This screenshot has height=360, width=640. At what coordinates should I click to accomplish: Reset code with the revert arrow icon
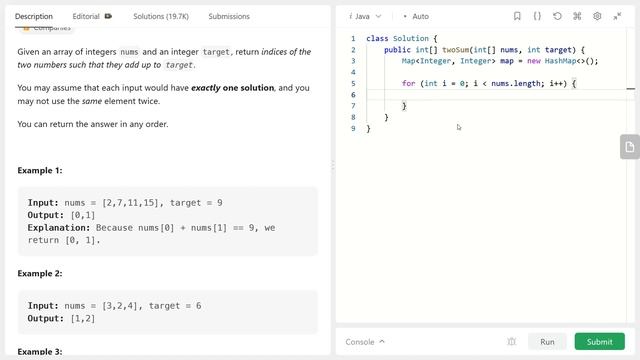557,16
